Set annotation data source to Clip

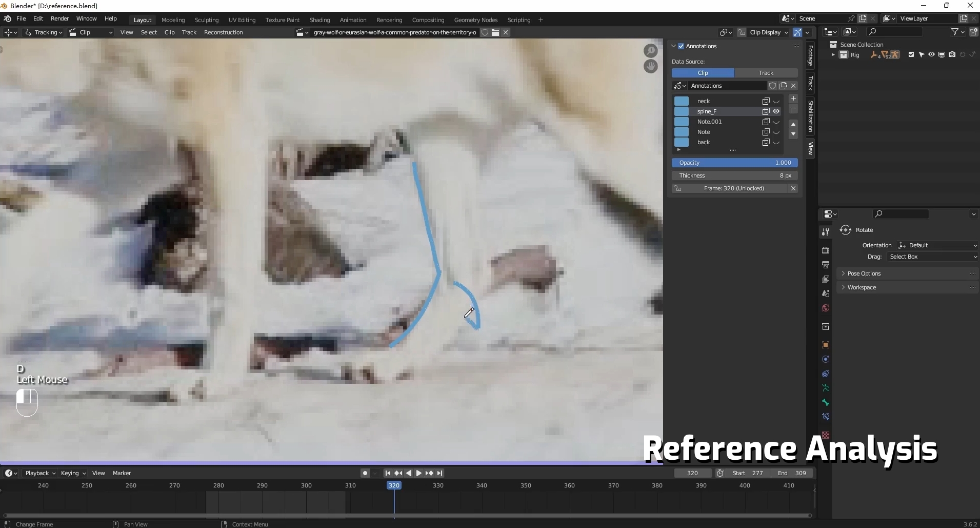click(703, 73)
